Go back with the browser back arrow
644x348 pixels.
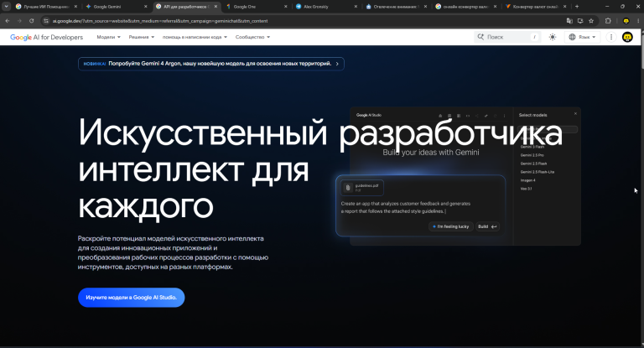point(8,20)
